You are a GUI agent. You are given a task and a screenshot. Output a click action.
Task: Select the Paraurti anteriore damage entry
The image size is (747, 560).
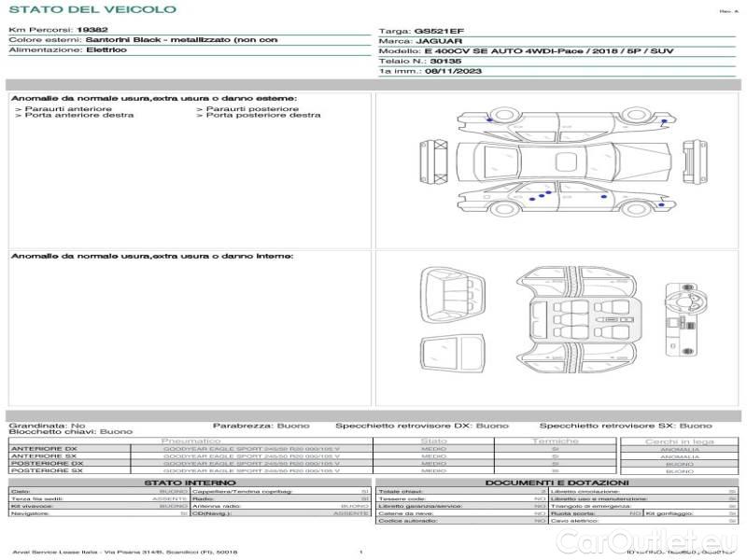click(x=68, y=108)
